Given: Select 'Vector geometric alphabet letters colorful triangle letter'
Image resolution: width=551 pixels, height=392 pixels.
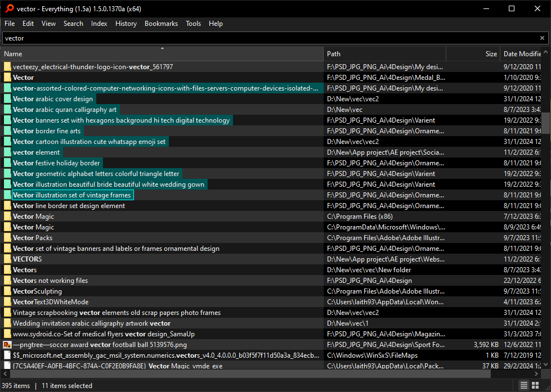Looking at the screenshot, I should click(96, 174).
